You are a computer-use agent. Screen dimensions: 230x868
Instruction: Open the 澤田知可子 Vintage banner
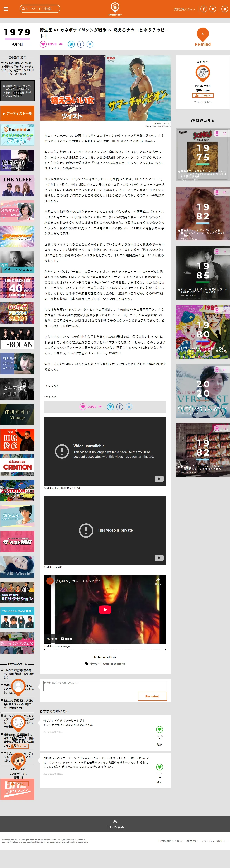tap(17, 414)
